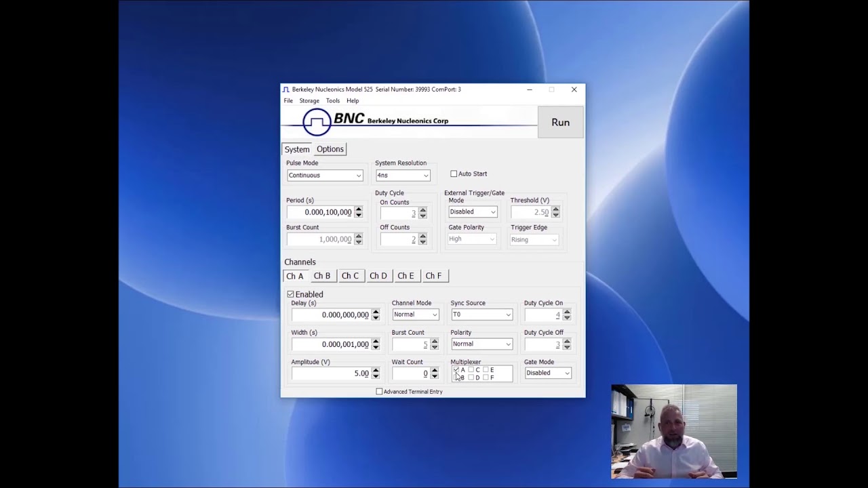Decrease Delay with the down arrow

tap(375, 317)
